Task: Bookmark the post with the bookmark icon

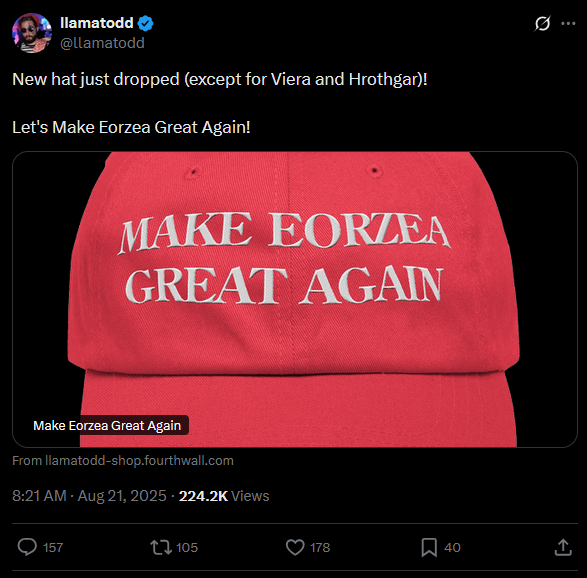Action: [x=429, y=547]
